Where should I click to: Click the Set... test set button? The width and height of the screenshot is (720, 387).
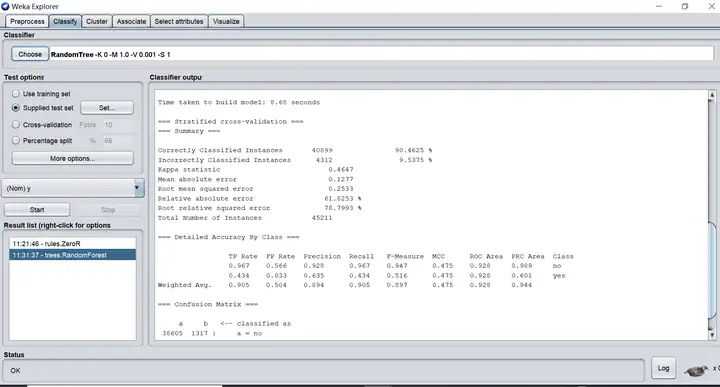(107, 108)
